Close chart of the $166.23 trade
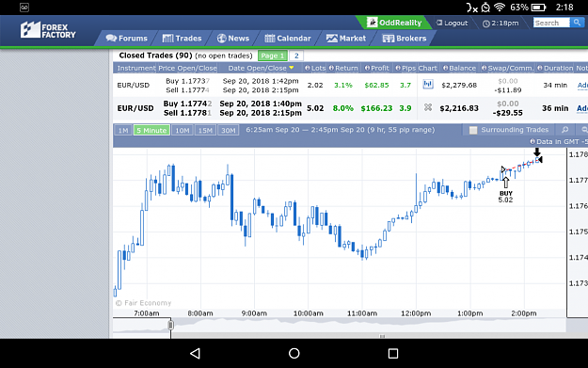588x368 pixels. [428, 107]
